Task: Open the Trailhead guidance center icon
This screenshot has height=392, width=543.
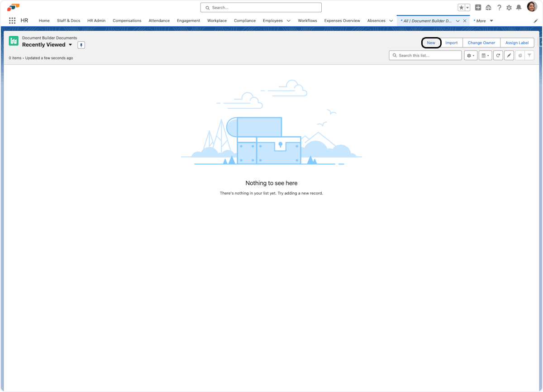Action: 489,7
